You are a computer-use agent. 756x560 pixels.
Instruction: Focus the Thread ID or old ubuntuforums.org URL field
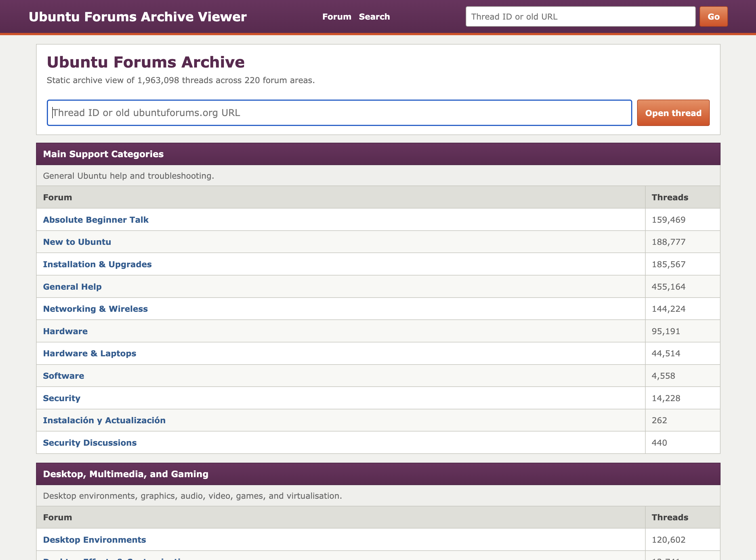(x=339, y=113)
